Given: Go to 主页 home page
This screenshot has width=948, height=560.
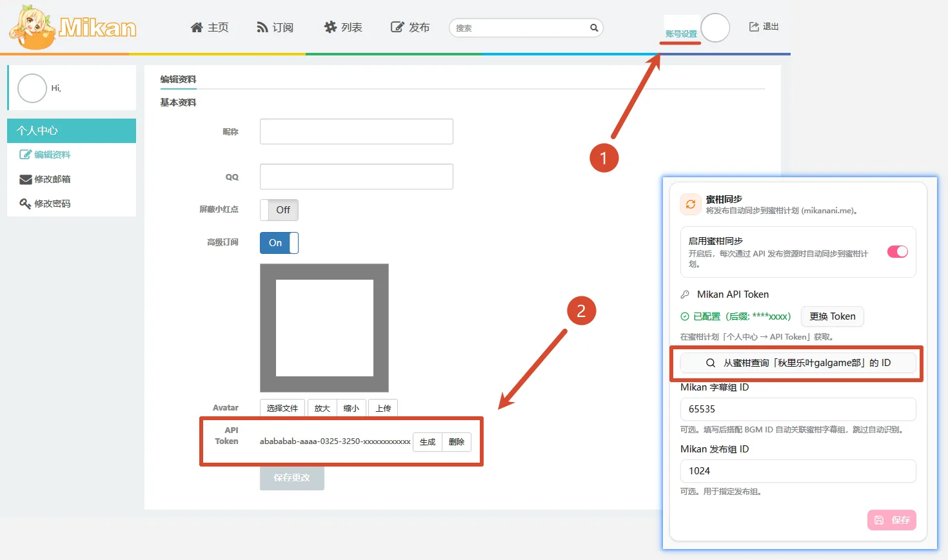Looking at the screenshot, I should pos(210,27).
